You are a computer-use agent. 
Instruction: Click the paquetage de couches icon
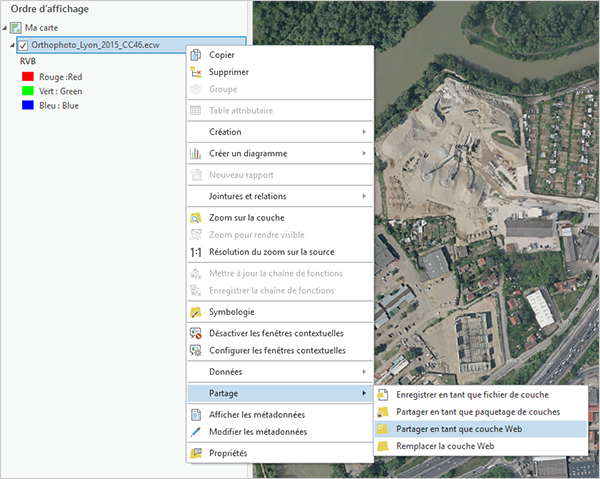point(383,412)
